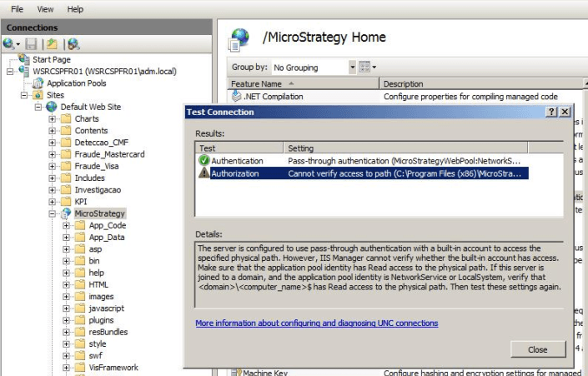This screenshot has width=588, height=376.
Task: Click the Test column header in Results
Action: [x=239, y=148]
